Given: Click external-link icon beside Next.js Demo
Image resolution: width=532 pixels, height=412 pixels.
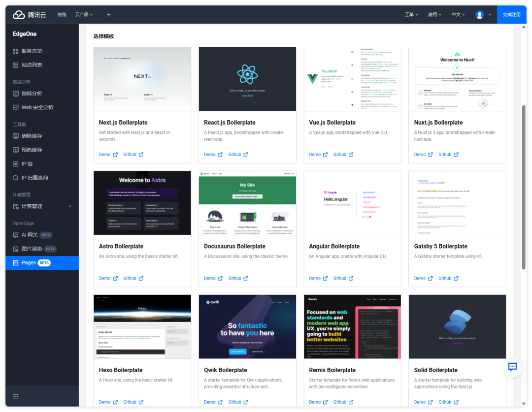Looking at the screenshot, I should [x=115, y=154].
